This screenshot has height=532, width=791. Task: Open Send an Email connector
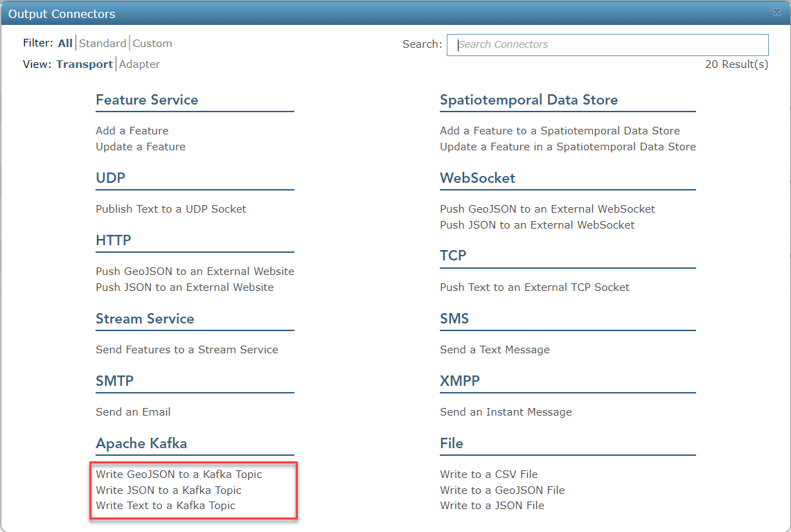[x=133, y=411]
